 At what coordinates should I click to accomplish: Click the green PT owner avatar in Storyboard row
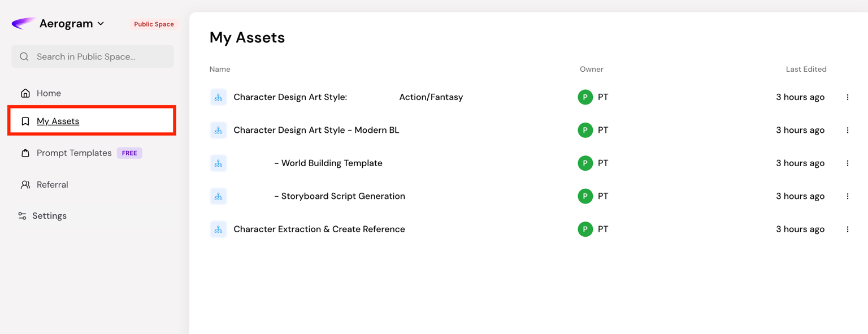(585, 196)
